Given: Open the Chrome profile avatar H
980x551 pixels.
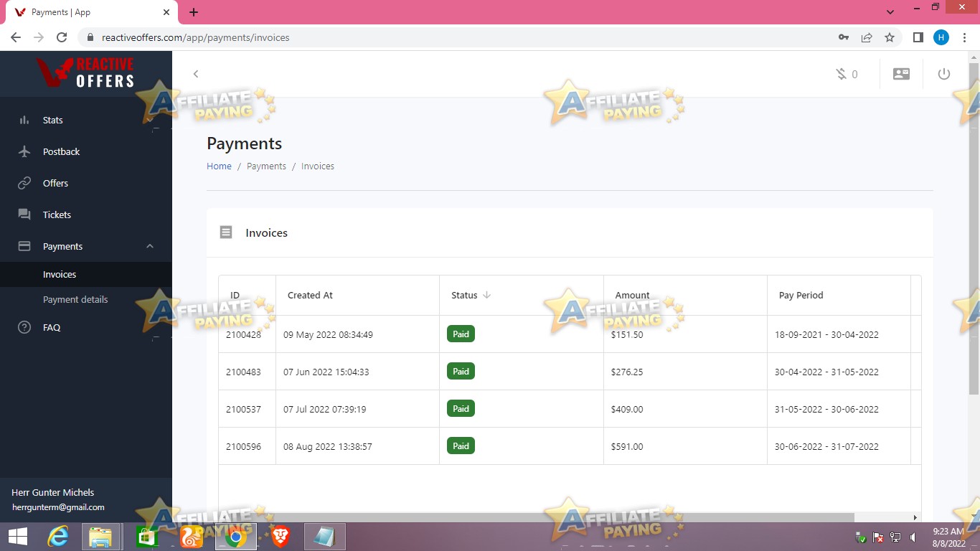Looking at the screenshot, I should [x=941, y=37].
